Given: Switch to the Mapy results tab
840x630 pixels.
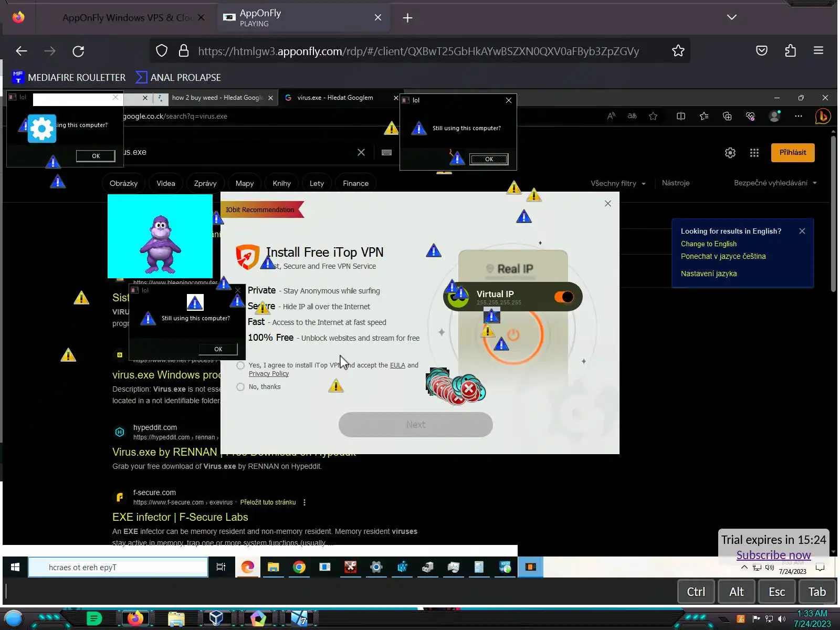Looking at the screenshot, I should [245, 183].
